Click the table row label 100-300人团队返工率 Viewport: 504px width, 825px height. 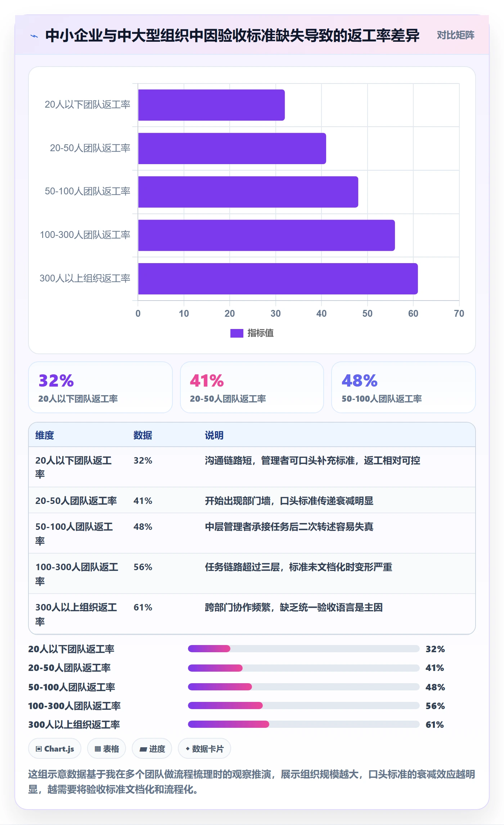tap(77, 574)
